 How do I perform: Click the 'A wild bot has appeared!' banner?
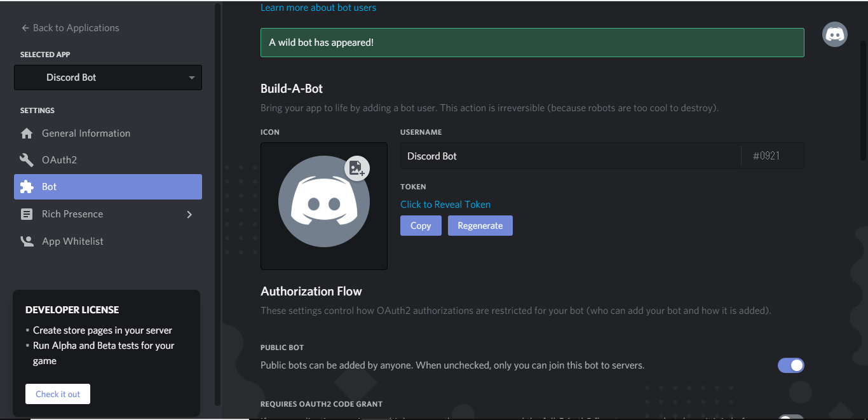pyautogui.click(x=532, y=43)
